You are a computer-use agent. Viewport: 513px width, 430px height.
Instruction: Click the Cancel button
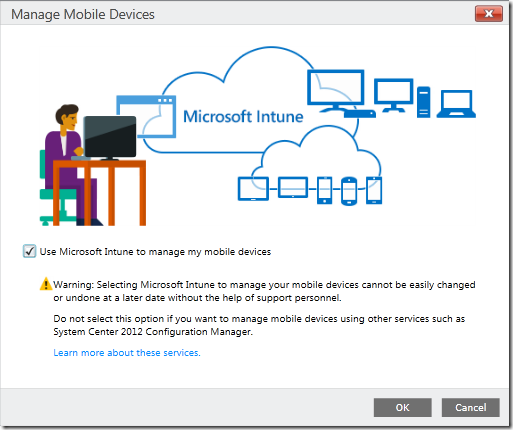471,407
